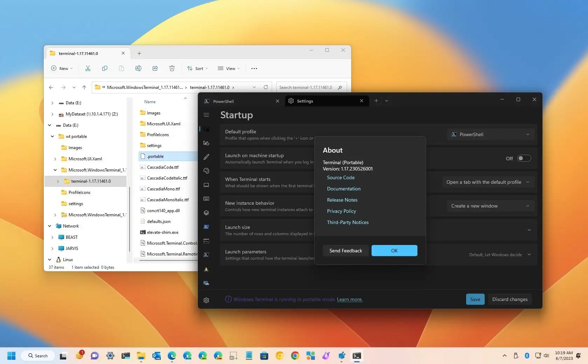Open the Default profile dropdown
Screen dimensions: 588x364
[x=490, y=134]
